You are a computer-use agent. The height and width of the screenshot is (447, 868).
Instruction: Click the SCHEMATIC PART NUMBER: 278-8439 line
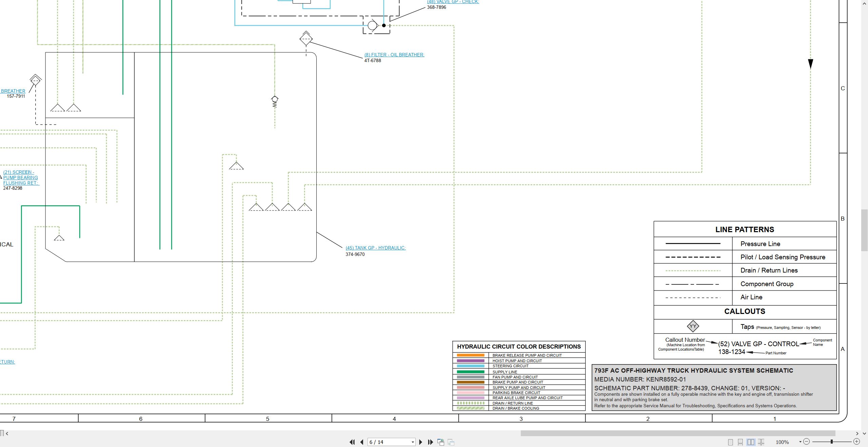pyautogui.click(x=690, y=388)
